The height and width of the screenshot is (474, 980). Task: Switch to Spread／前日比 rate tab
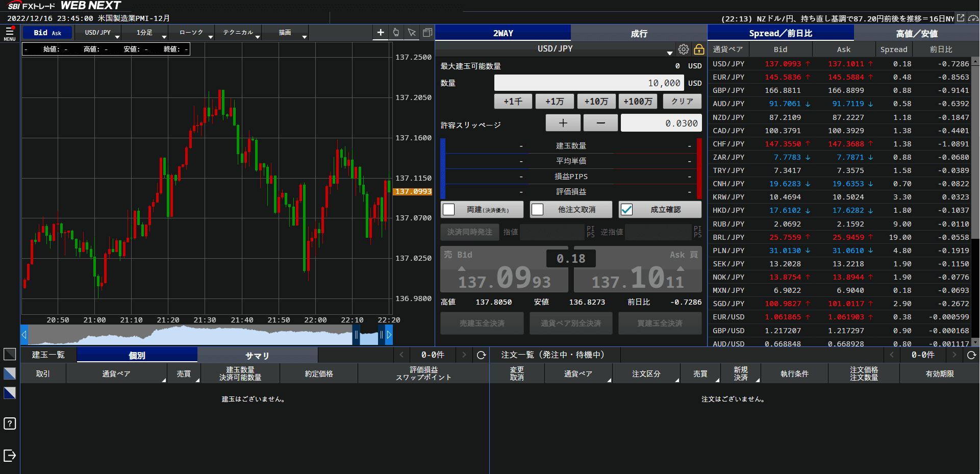click(x=781, y=33)
